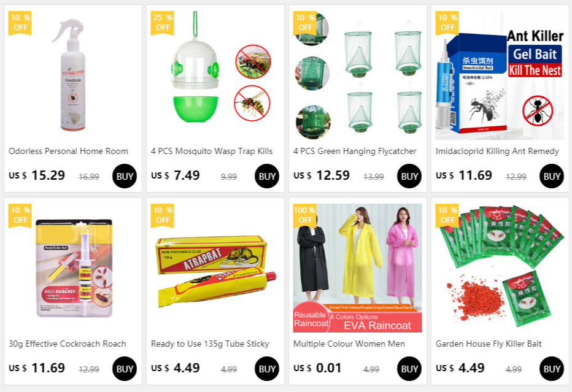Open the bed bug spray bottle image
Screen dimensions: 572x392
73,75
